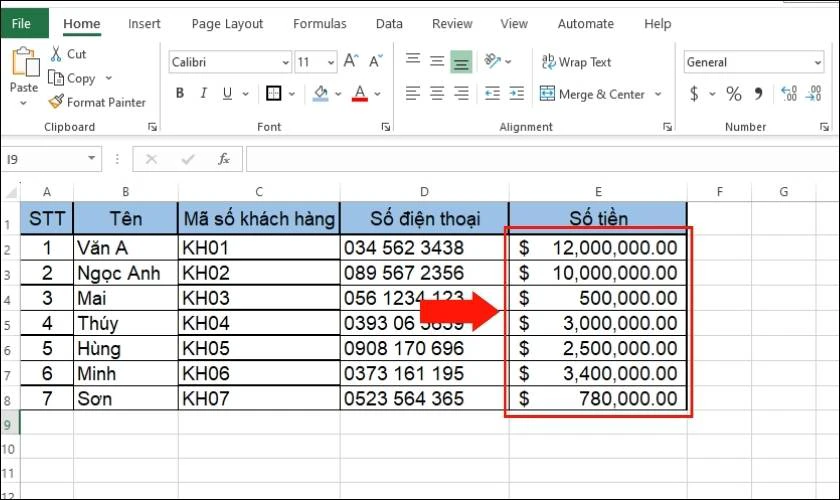Click Merge & Center button
Image resolution: width=840 pixels, height=500 pixels.
pos(592,94)
